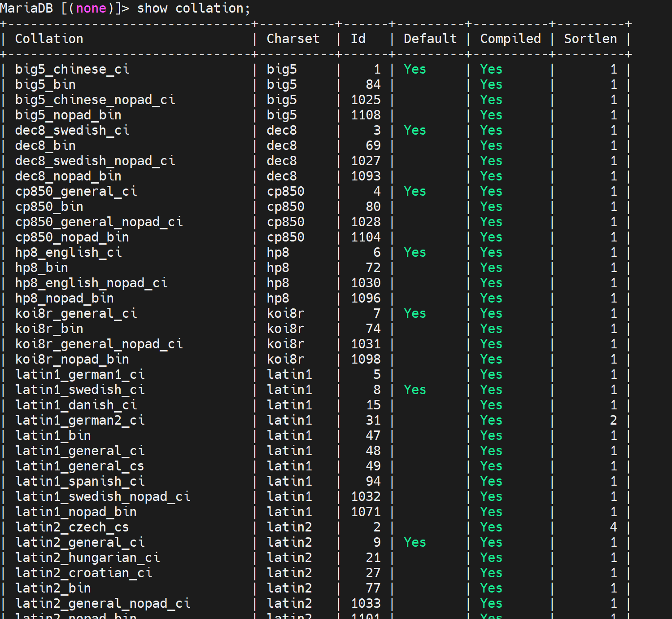Click the Id value 1025
This screenshot has width=672, height=619.
366,100
